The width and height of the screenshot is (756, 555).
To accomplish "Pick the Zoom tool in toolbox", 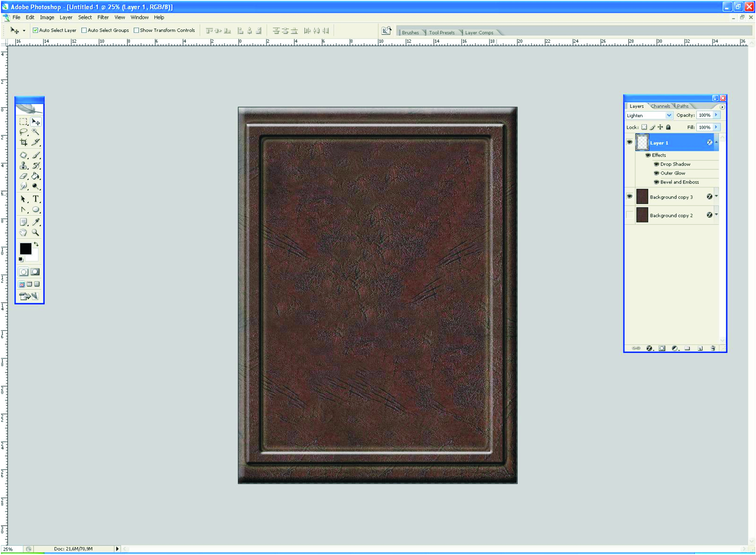I will (x=35, y=233).
